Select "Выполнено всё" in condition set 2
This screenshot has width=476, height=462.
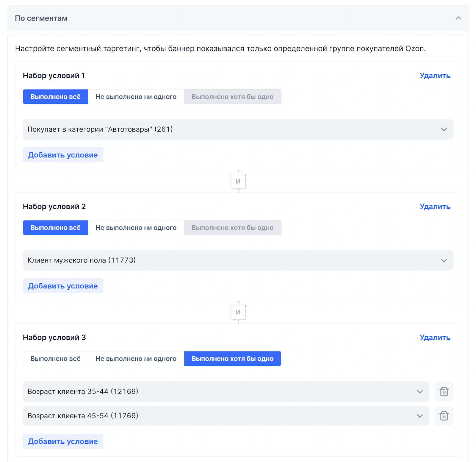[55, 228]
